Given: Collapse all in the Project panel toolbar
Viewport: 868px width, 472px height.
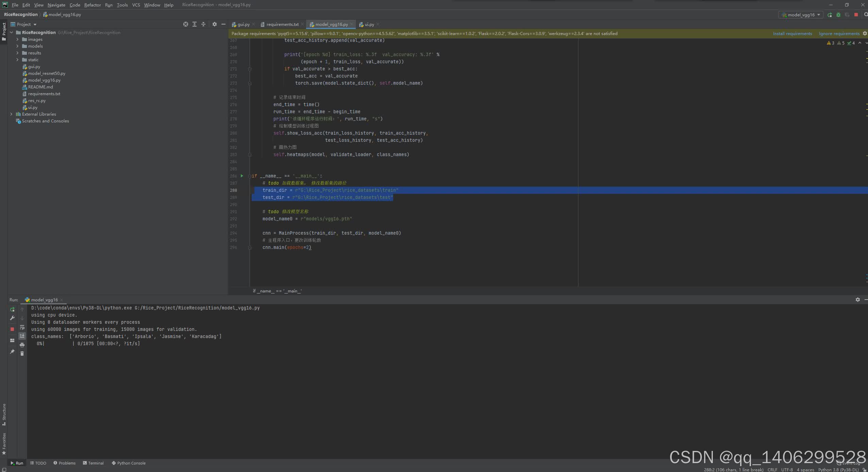Looking at the screenshot, I should click(203, 24).
